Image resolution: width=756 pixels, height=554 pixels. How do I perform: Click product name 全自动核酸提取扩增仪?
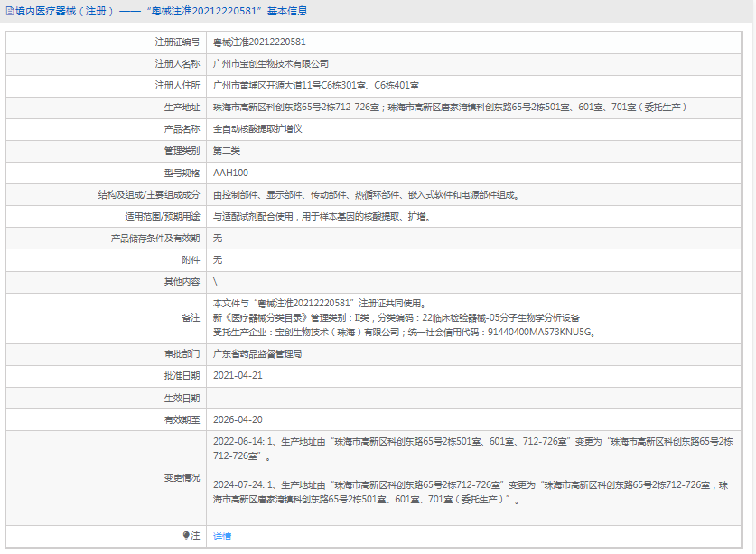coord(257,129)
